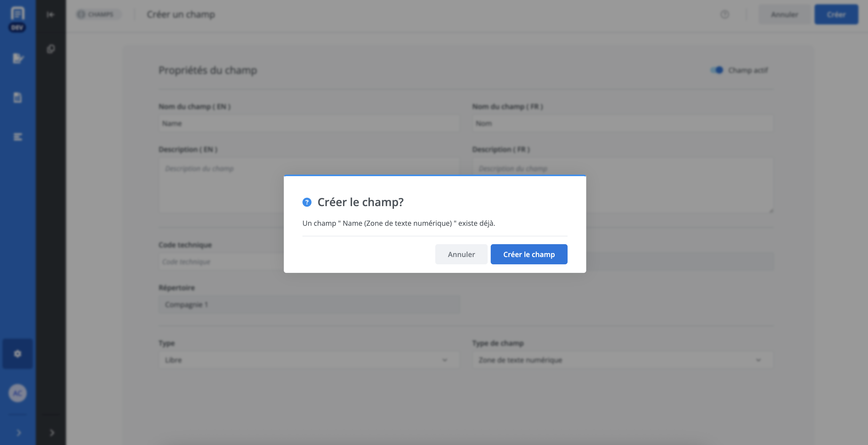Click the Nom du champ (FR) field
Viewport: 868px width, 445px height.
pos(622,123)
